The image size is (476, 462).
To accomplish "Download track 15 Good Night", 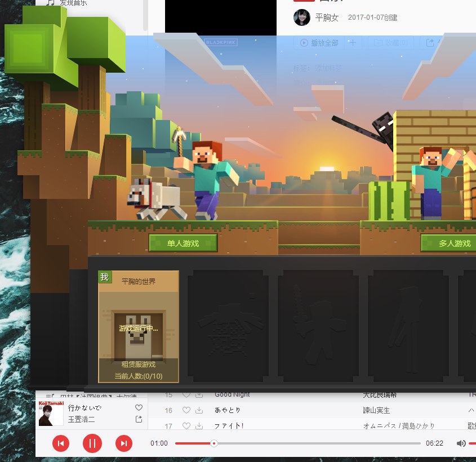I will tap(199, 395).
